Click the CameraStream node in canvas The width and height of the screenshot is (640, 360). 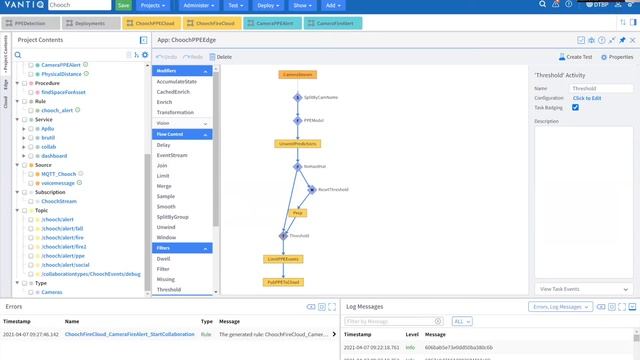pyautogui.click(x=298, y=75)
